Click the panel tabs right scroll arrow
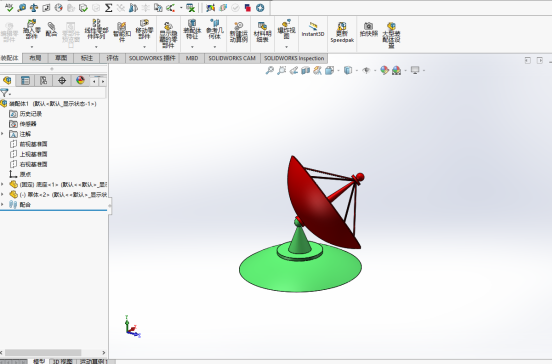 click(103, 81)
